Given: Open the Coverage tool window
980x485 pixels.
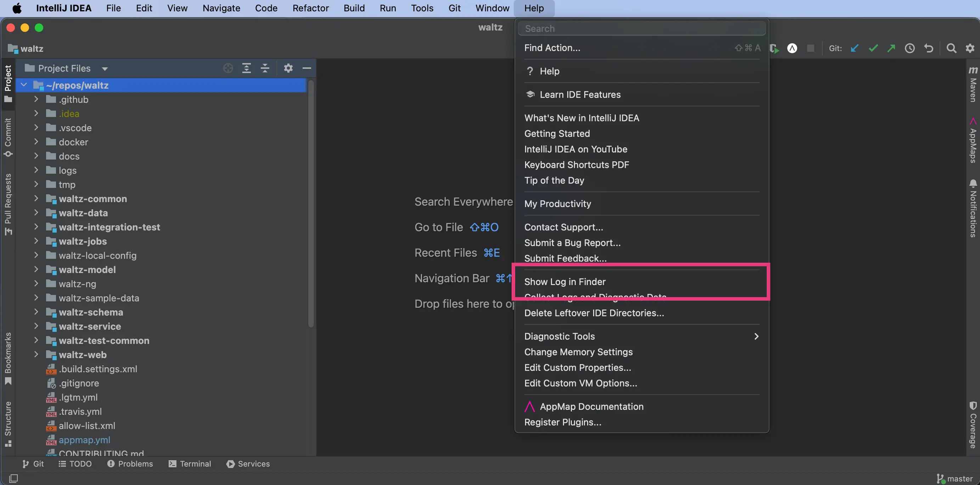Looking at the screenshot, I should click(x=973, y=424).
